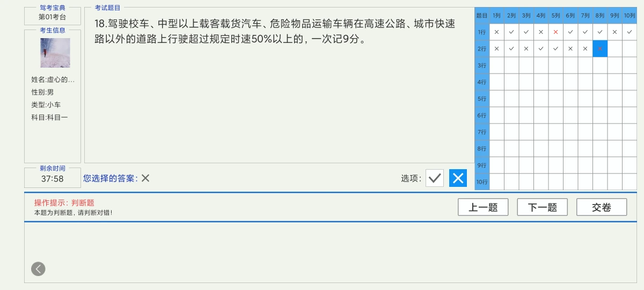Screen dimensions: 644x290
Task: Jump to highlighted question row 2 column 8
Action: (x=600, y=49)
